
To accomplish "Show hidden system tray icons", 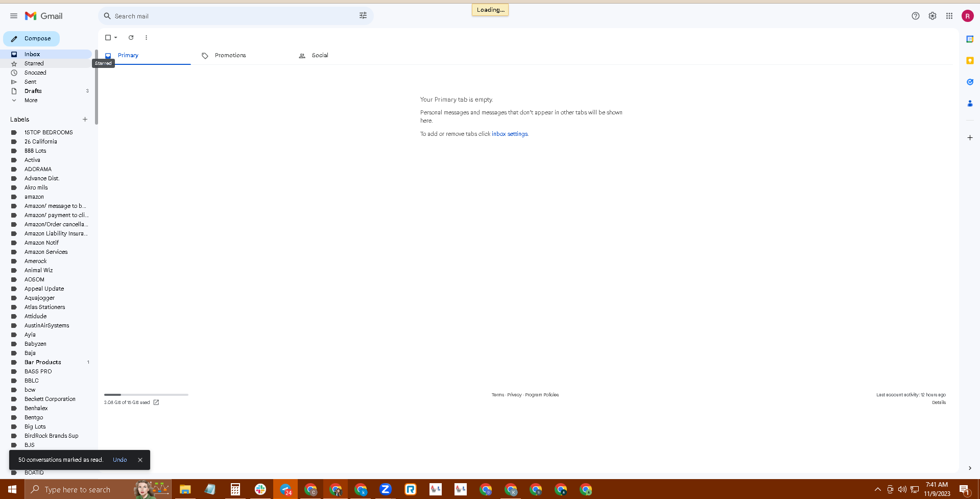I will click(878, 489).
